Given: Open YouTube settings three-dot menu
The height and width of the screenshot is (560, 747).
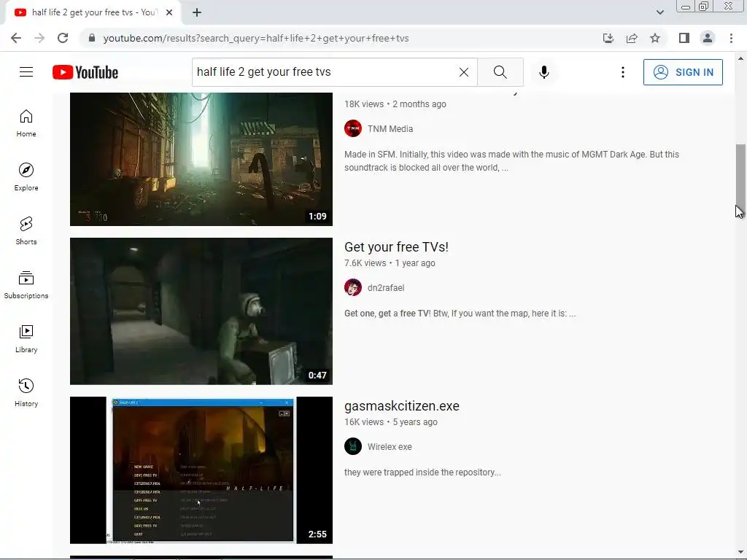Looking at the screenshot, I should pos(623,72).
